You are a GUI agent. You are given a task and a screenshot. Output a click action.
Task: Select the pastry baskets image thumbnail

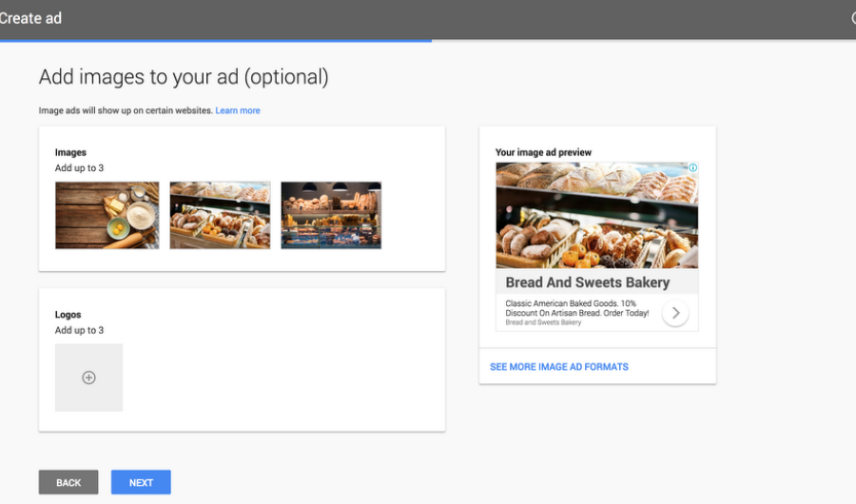[x=220, y=215]
